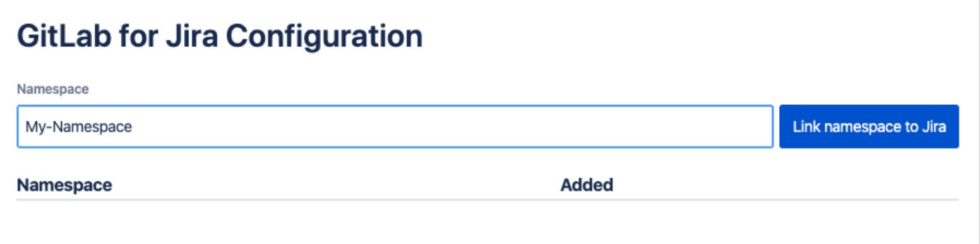980x244 pixels.
Task: Click the empty table area under Added
Action: [x=758, y=221]
